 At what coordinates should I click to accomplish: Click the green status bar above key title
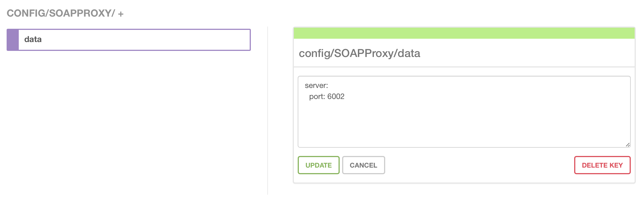[x=464, y=33]
